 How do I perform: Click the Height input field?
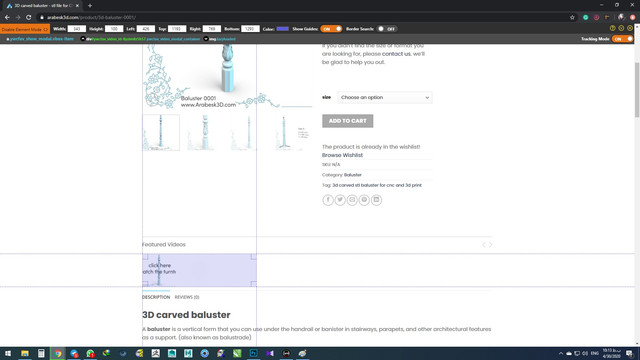click(x=114, y=29)
